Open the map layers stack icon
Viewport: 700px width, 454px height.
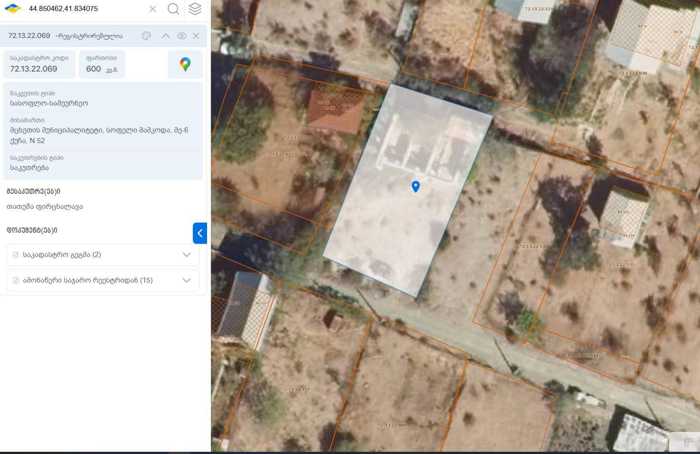click(x=195, y=9)
